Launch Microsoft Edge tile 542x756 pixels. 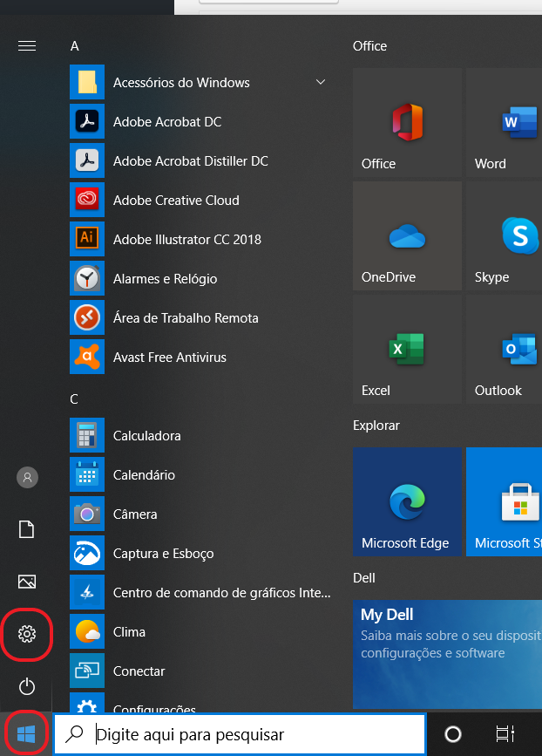tap(407, 503)
